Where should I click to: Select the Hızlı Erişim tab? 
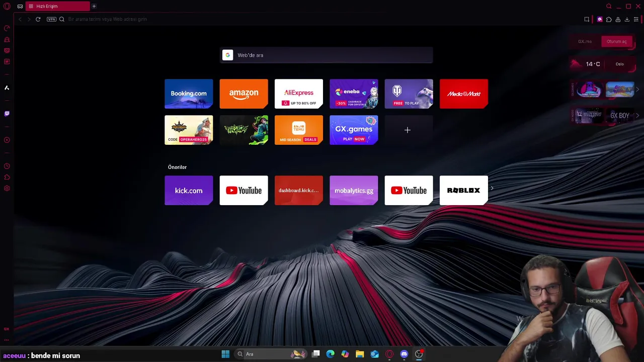pyautogui.click(x=58, y=6)
